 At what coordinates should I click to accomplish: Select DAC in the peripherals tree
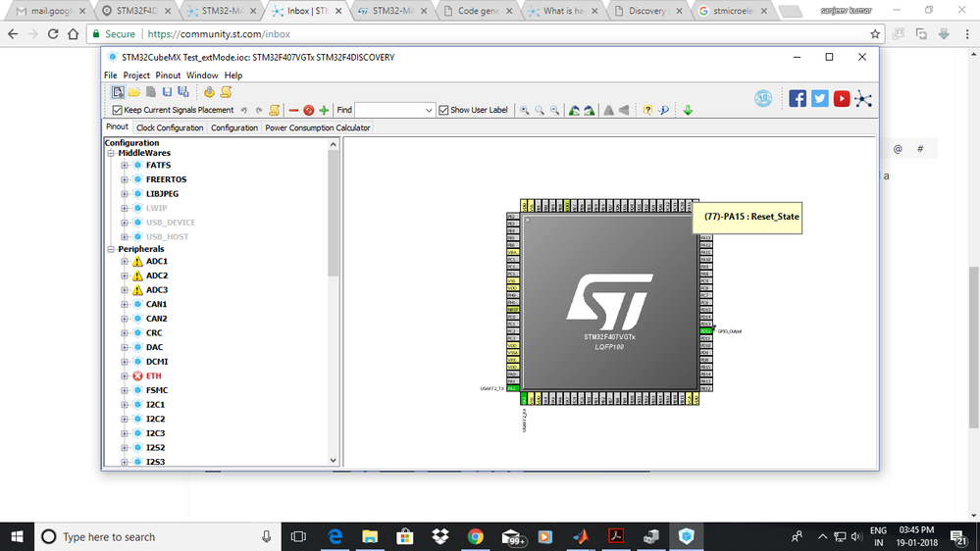(x=154, y=347)
